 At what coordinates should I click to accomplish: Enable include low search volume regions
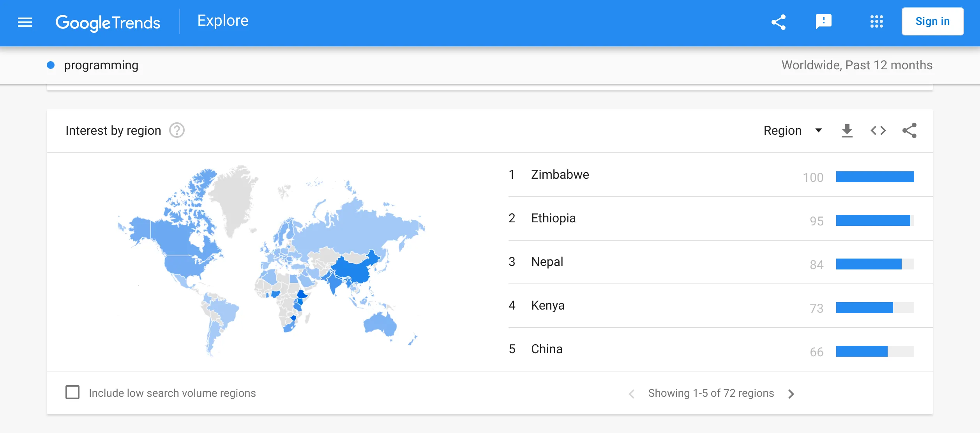(72, 393)
